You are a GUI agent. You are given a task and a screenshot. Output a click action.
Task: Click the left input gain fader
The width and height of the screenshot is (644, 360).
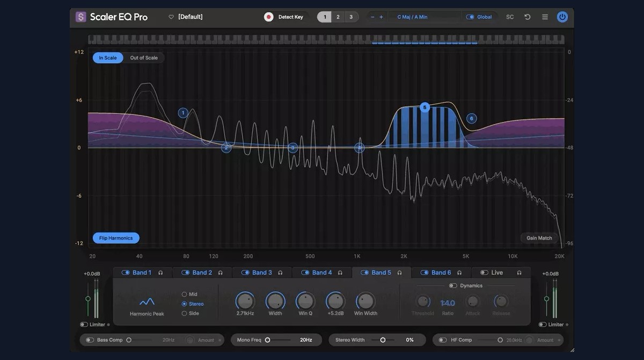[x=87, y=299]
